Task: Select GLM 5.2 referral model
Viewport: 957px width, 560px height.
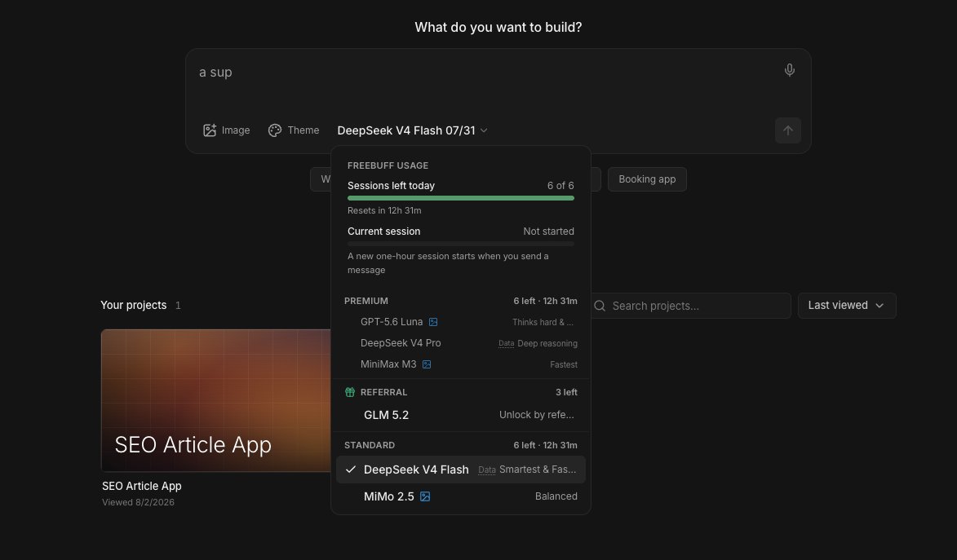Action: pyautogui.click(x=461, y=415)
